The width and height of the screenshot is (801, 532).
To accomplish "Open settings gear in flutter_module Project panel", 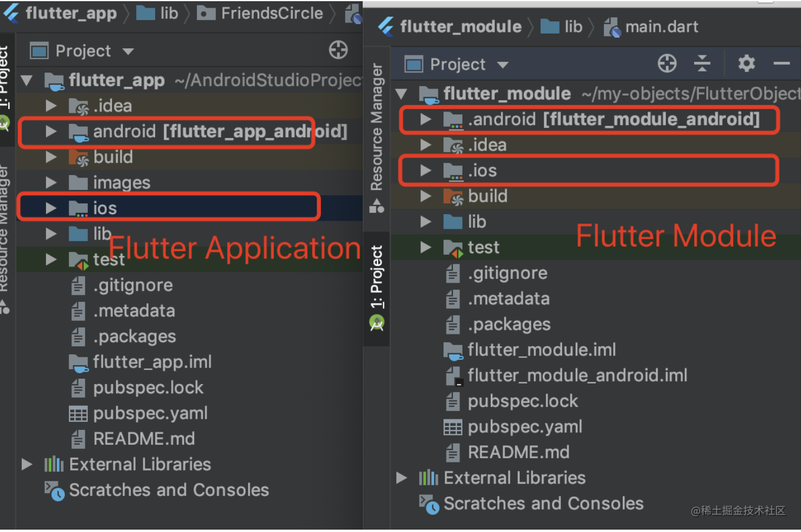I will coord(747,63).
